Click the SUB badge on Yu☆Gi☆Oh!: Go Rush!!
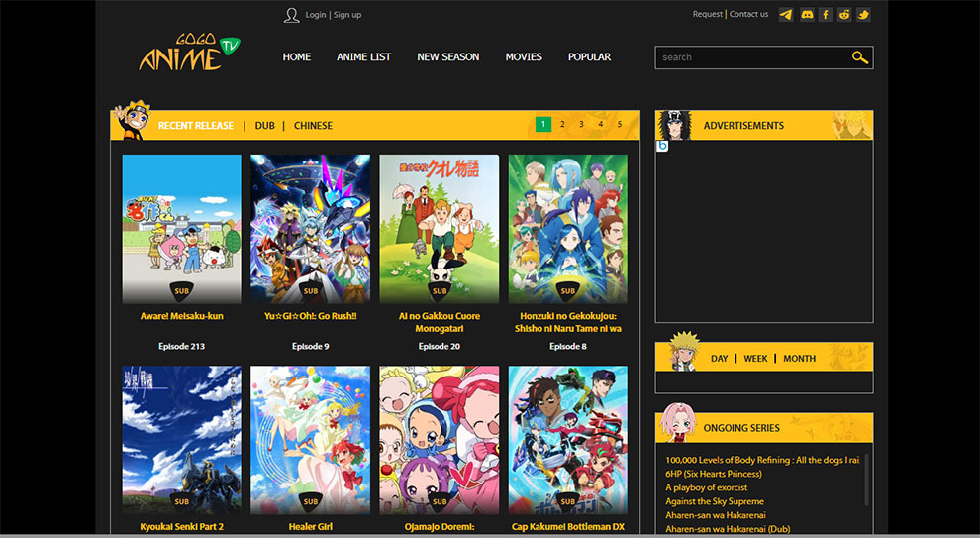 point(311,291)
